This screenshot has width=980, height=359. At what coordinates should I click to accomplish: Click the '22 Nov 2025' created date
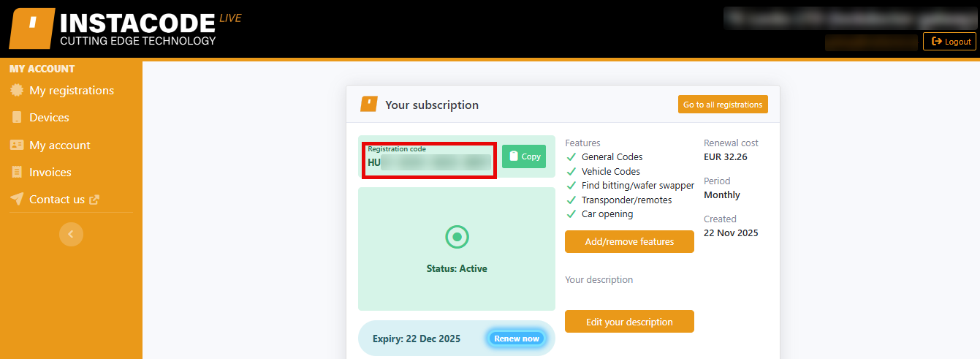click(731, 233)
